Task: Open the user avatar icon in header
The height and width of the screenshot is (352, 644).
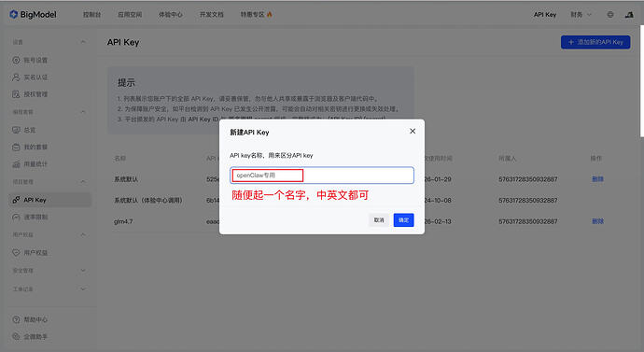Action: pos(629,15)
